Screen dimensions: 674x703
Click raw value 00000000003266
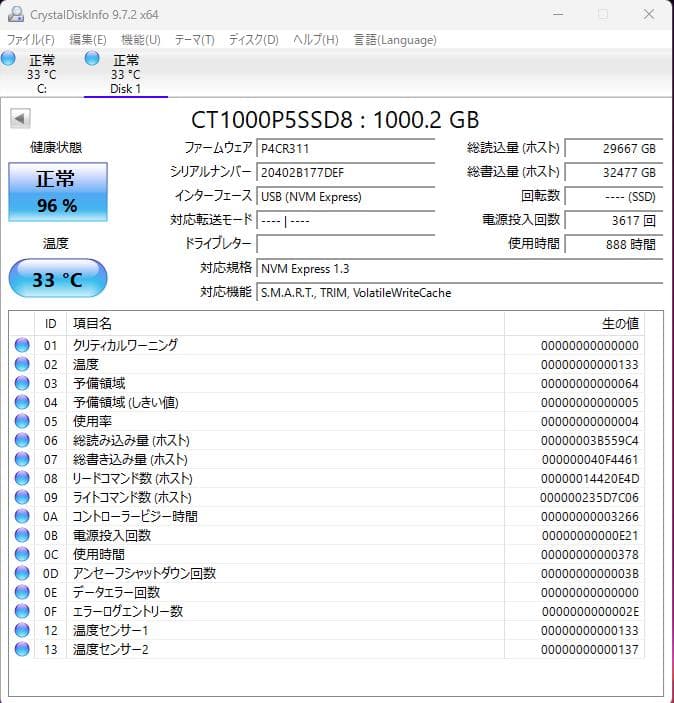click(590, 516)
